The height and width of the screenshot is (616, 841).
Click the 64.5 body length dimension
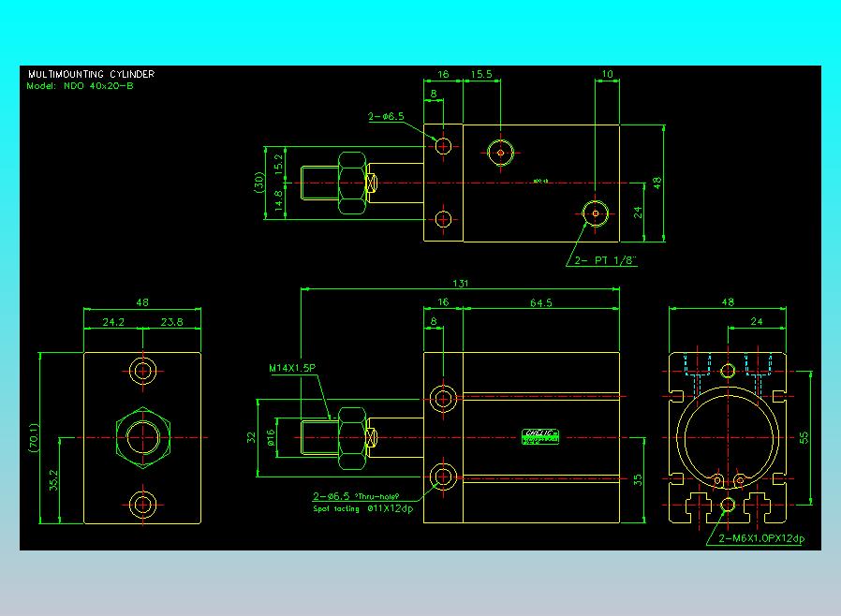point(540,303)
